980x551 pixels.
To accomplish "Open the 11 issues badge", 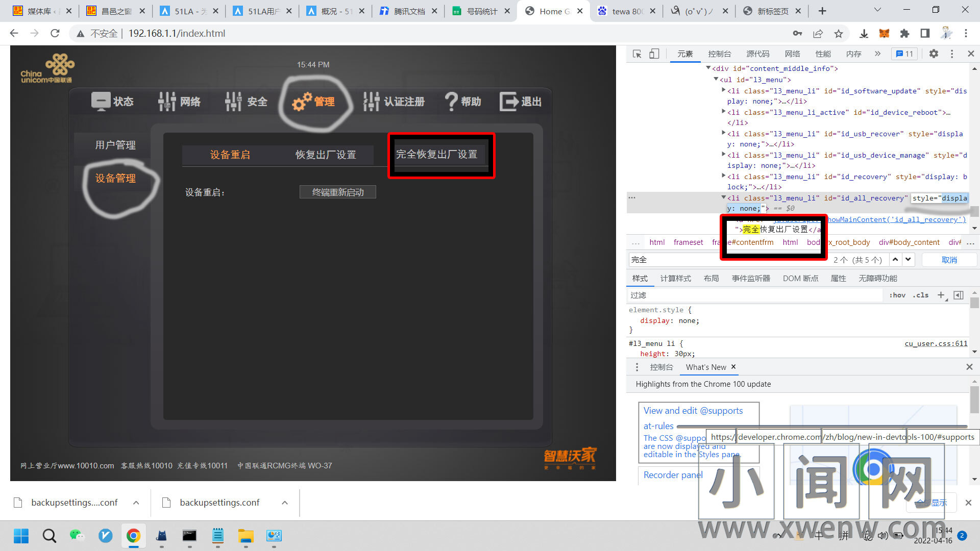I will click(904, 54).
